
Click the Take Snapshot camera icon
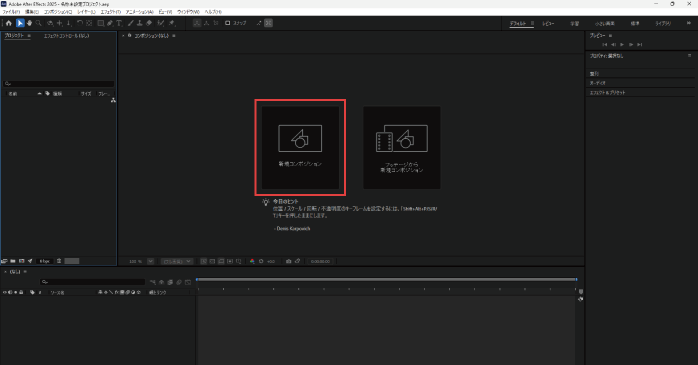pyautogui.click(x=288, y=261)
